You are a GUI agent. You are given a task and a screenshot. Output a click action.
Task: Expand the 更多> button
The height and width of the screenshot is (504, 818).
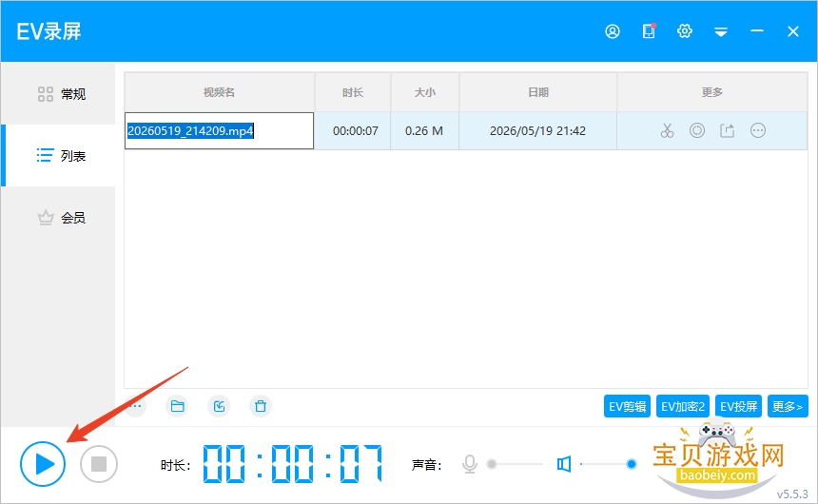[788, 406]
